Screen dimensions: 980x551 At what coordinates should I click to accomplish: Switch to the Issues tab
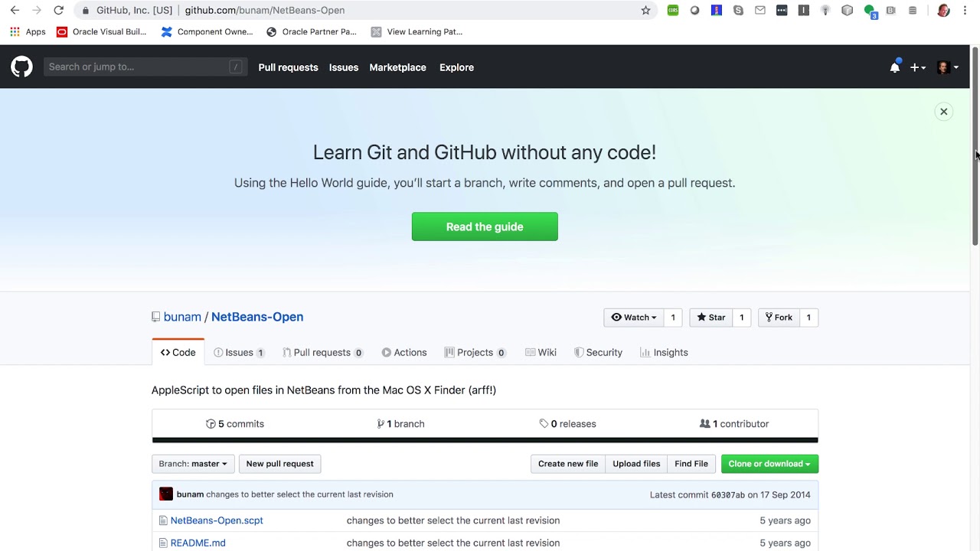239,352
